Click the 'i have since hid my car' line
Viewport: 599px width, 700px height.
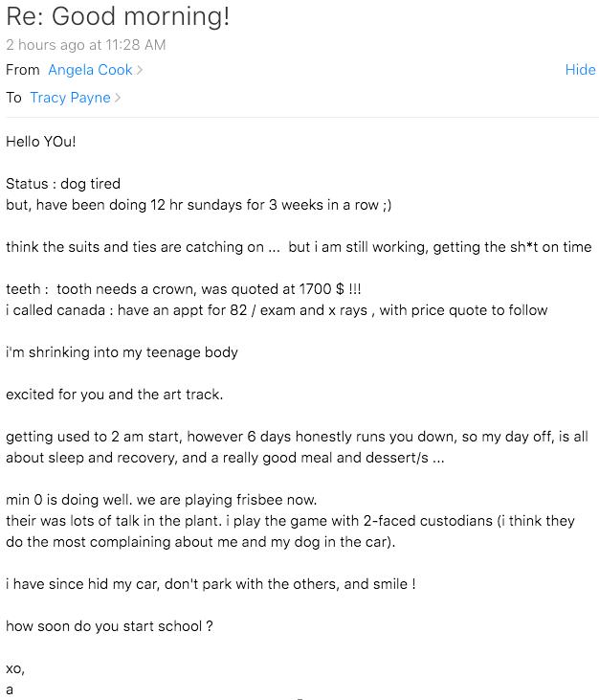pyautogui.click(x=211, y=584)
